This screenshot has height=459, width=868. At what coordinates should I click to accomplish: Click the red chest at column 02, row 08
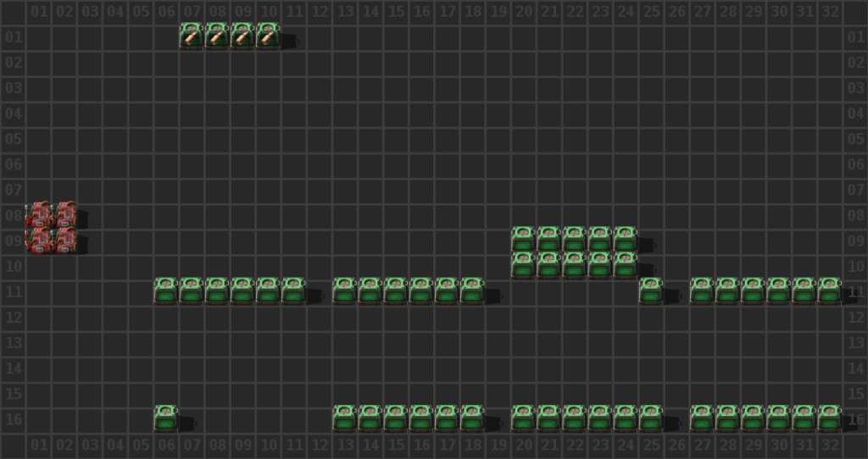(64, 214)
